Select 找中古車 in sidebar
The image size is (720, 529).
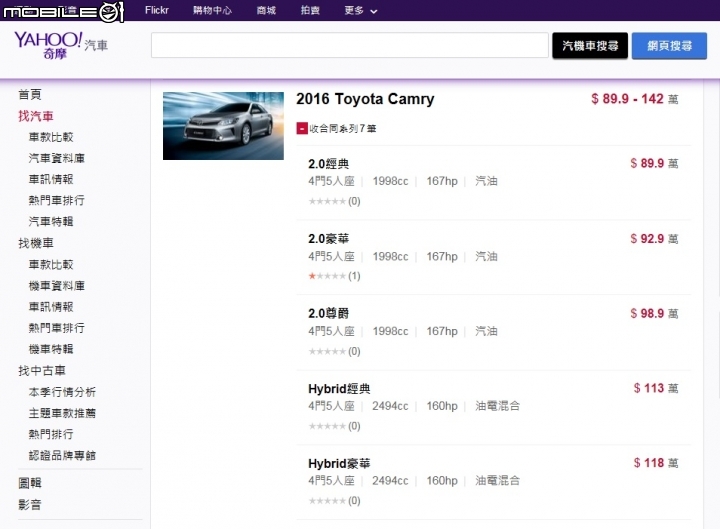point(42,371)
